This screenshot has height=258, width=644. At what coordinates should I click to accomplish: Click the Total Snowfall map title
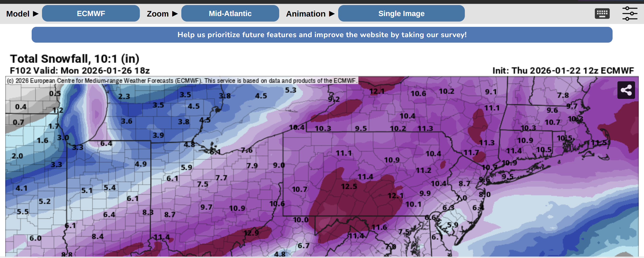pos(75,59)
